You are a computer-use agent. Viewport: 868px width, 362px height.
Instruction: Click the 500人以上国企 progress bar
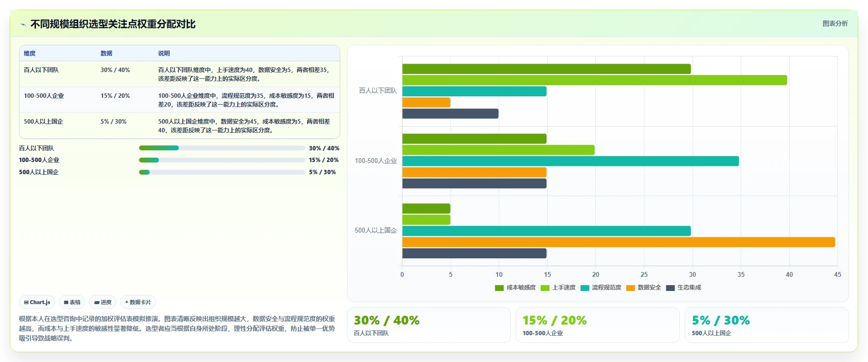point(222,172)
